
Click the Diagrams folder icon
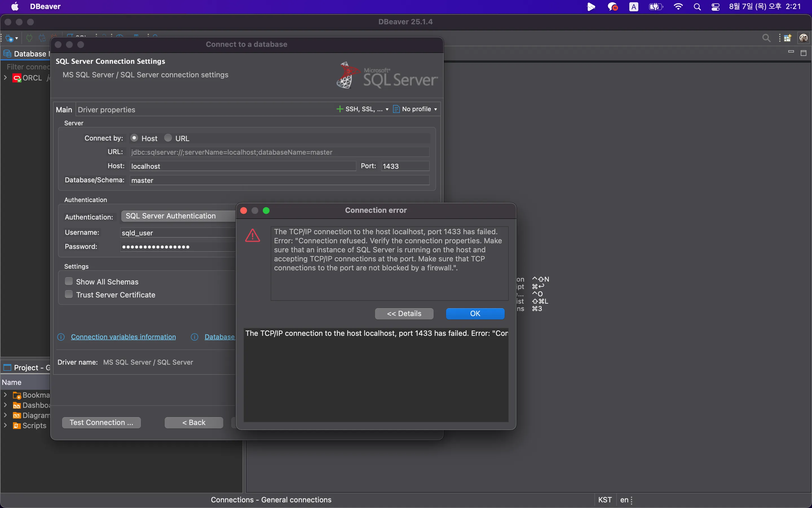pos(17,416)
